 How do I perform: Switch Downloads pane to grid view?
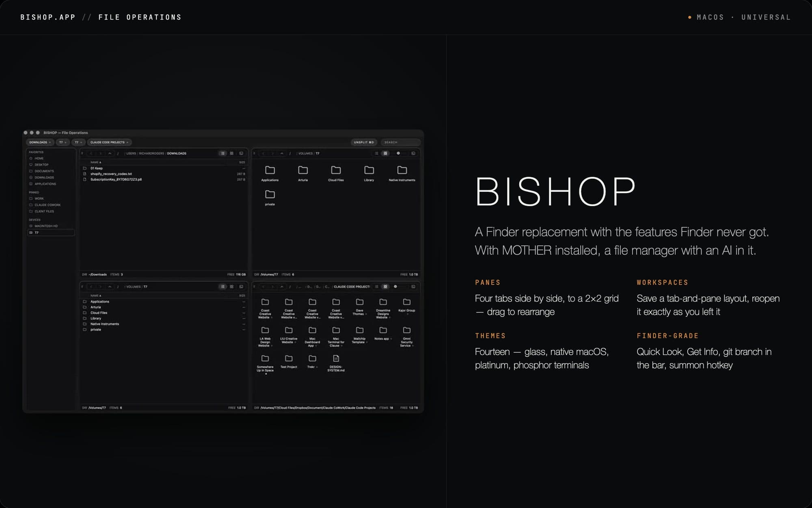click(232, 153)
